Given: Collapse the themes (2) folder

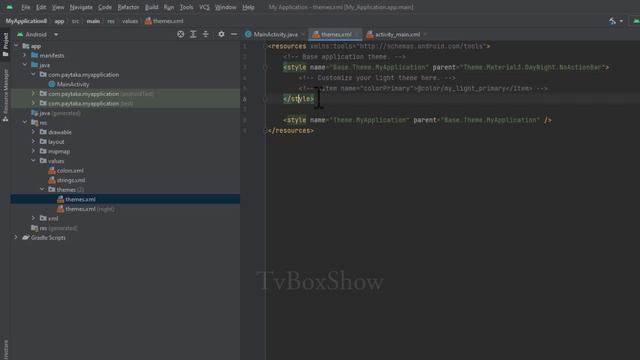Looking at the screenshot, I should coord(42,189).
